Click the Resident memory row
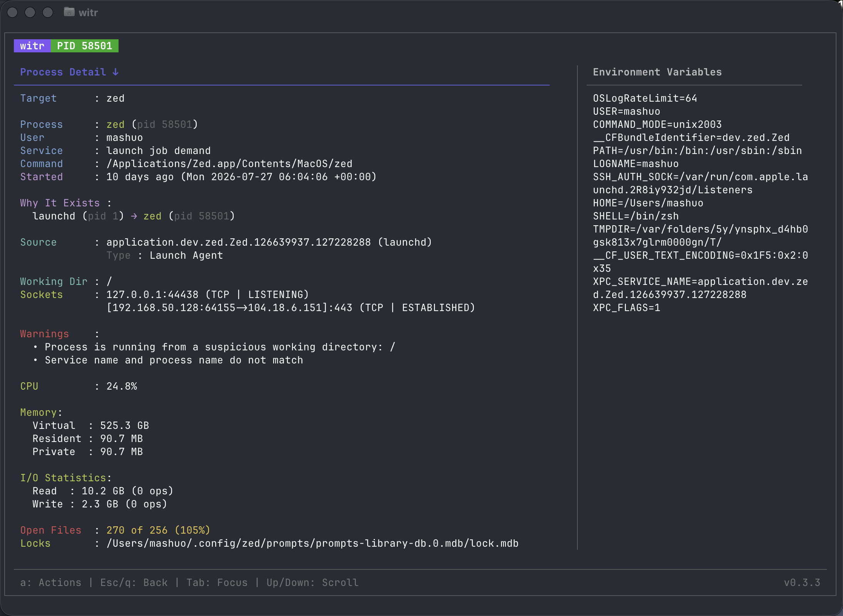The height and width of the screenshot is (616, 843). pos(88,439)
